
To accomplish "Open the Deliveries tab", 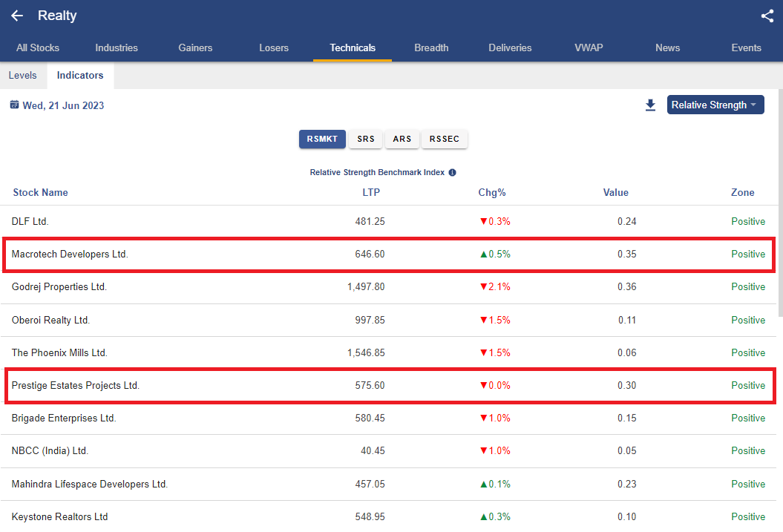I will coord(510,48).
